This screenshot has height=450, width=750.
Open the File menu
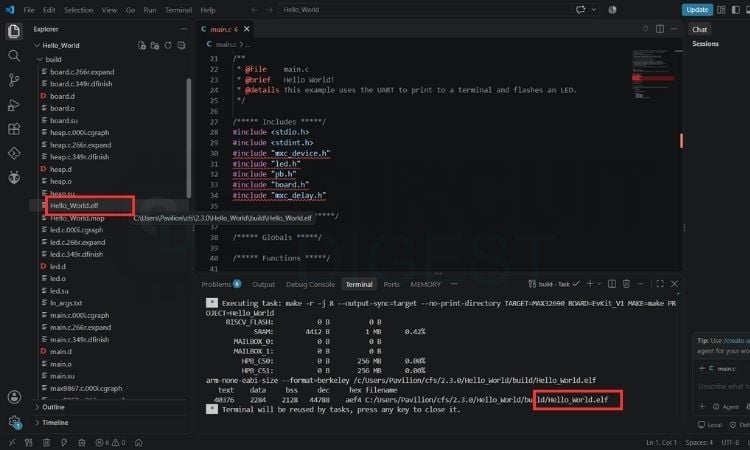(x=29, y=10)
